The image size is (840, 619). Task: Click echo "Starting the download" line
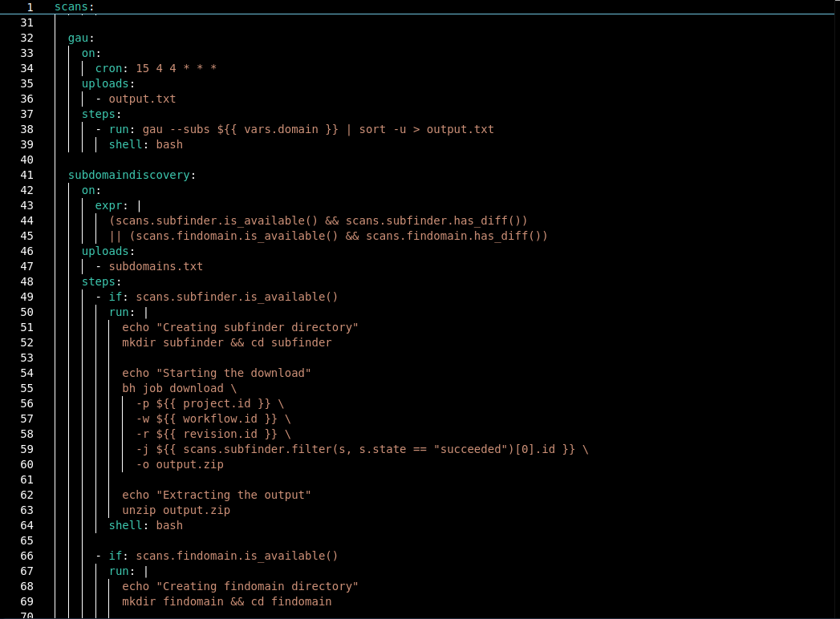[217, 373]
